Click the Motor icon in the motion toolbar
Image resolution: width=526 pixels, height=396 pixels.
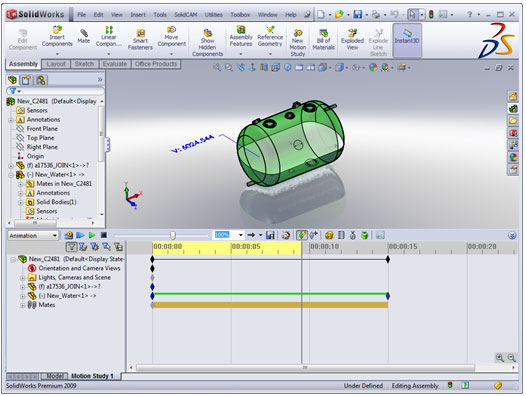[x=329, y=235]
